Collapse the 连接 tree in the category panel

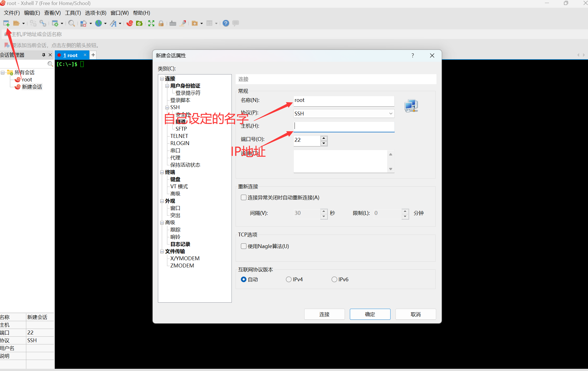coord(162,79)
